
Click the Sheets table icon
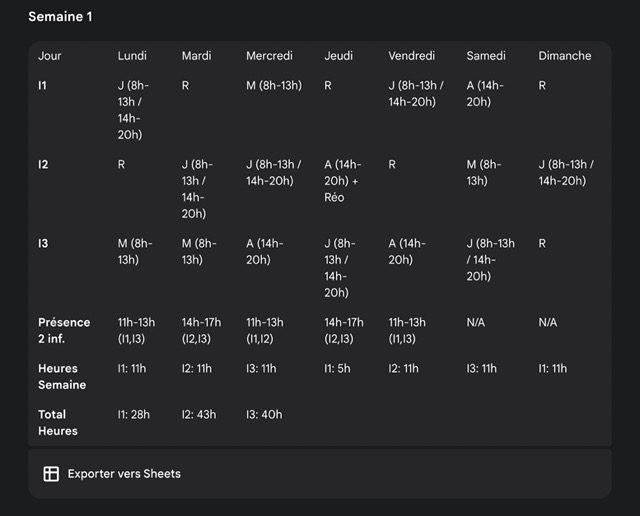click(51, 474)
